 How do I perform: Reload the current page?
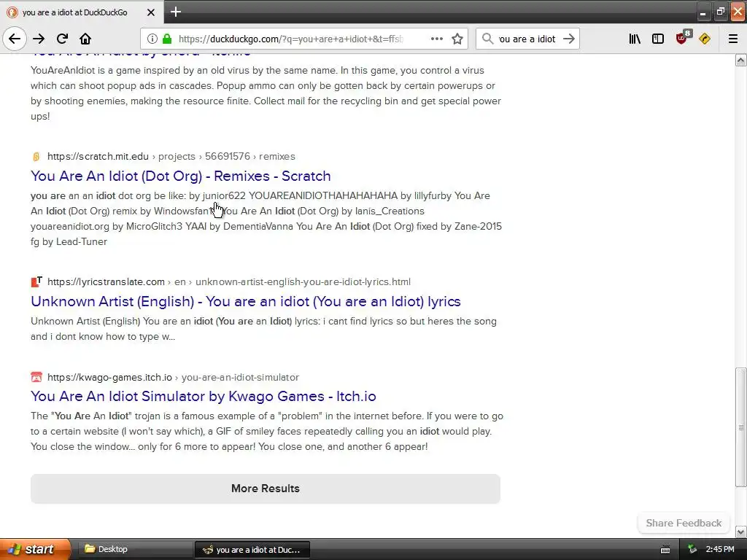click(x=62, y=39)
